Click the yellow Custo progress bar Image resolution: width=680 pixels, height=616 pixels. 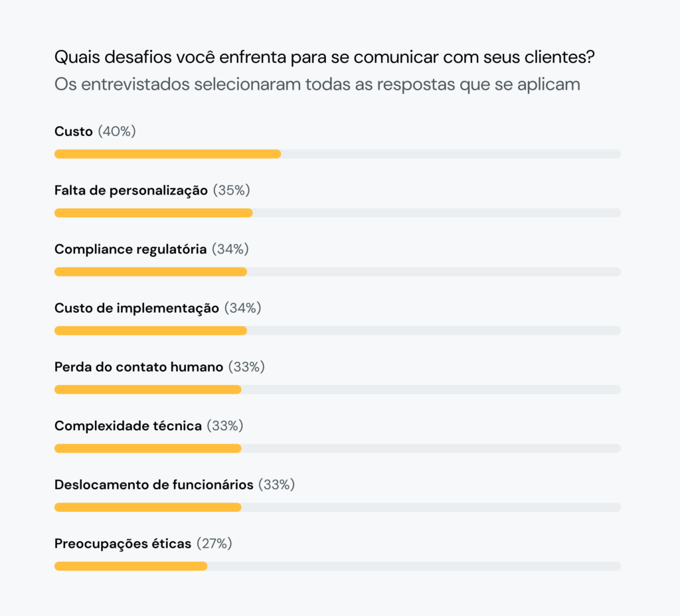pos(167,154)
